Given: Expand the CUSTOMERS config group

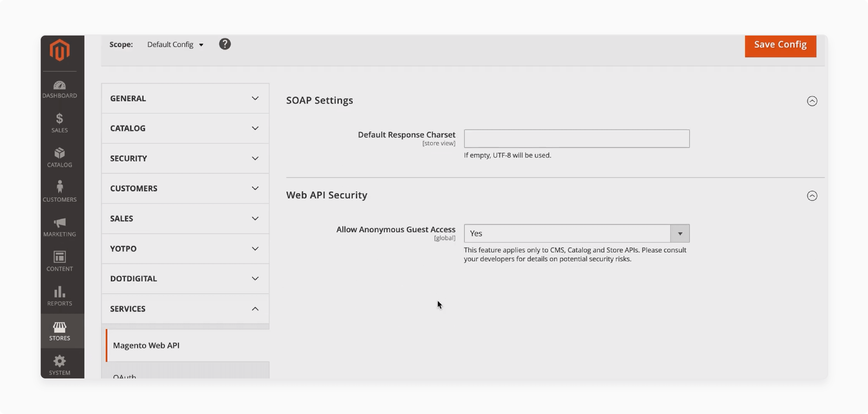Looking at the screenshot, I should pos(185,188).
